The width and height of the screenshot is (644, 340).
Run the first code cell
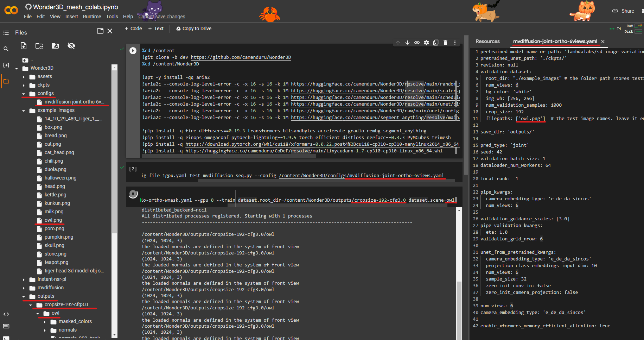pos(133,51)
